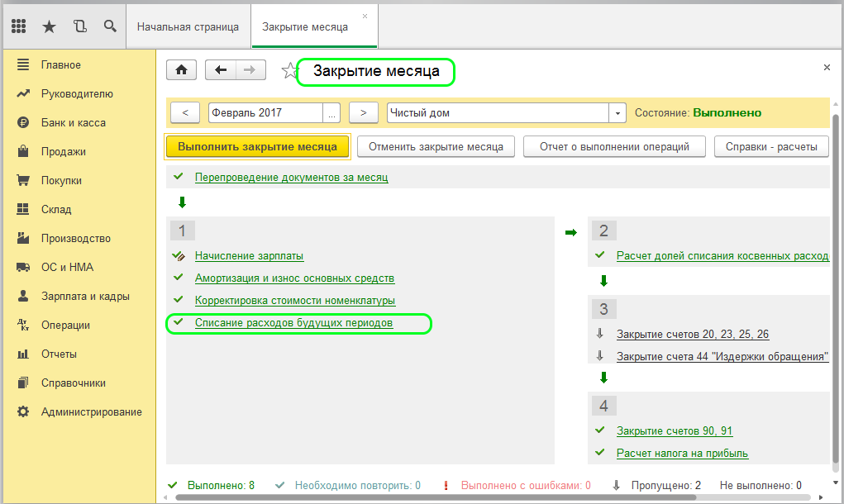The width and height of the screenshot is (844, 504).
Task: Open the sections menu grid icon
Action: click(18, 26)
